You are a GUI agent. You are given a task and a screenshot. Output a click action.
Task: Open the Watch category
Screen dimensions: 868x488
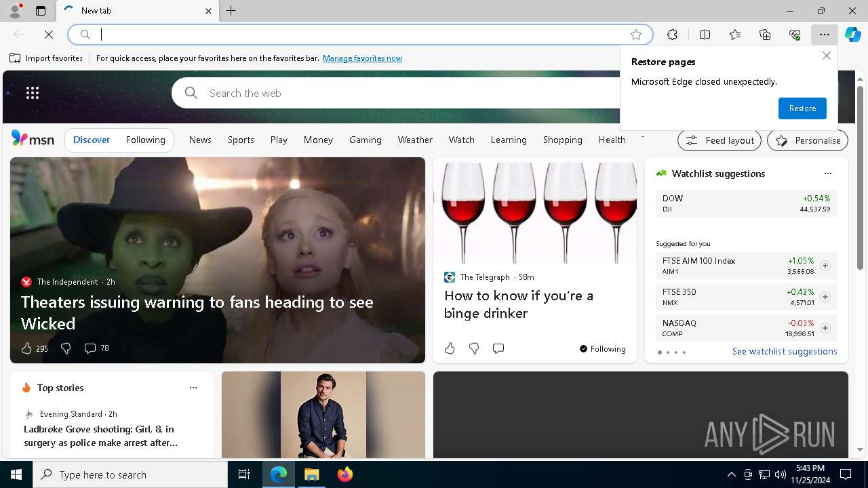(461, 140)
